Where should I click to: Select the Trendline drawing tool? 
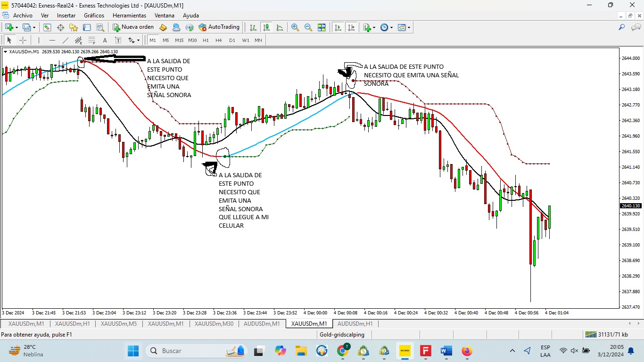pyautogui.click(x=65, y=40)
